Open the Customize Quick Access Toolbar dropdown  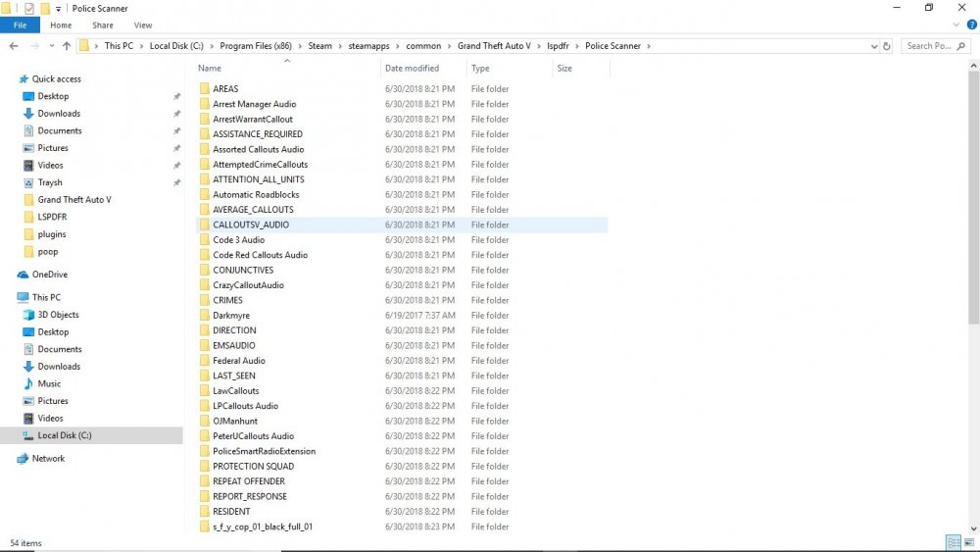(58, 9)
